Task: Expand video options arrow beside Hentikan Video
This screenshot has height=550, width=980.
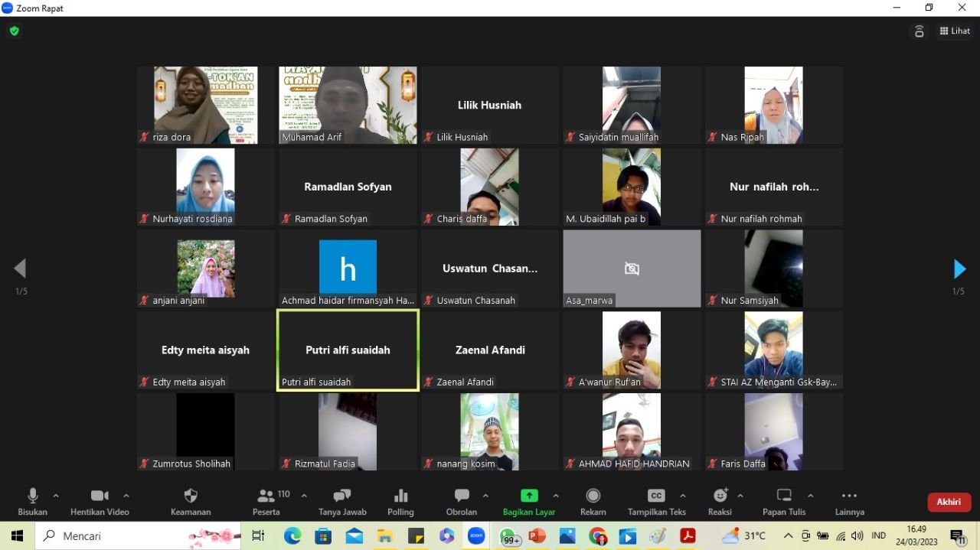Action: tap(126, 496)
